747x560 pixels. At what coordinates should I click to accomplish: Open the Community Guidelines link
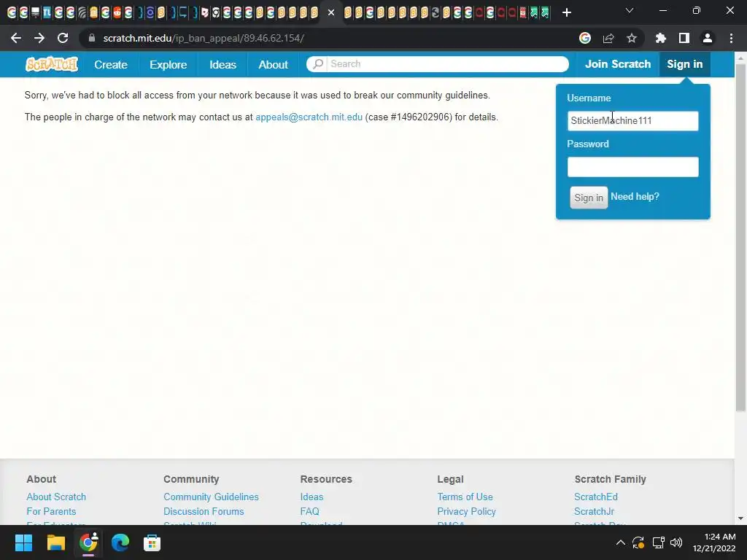coord(211,497)
